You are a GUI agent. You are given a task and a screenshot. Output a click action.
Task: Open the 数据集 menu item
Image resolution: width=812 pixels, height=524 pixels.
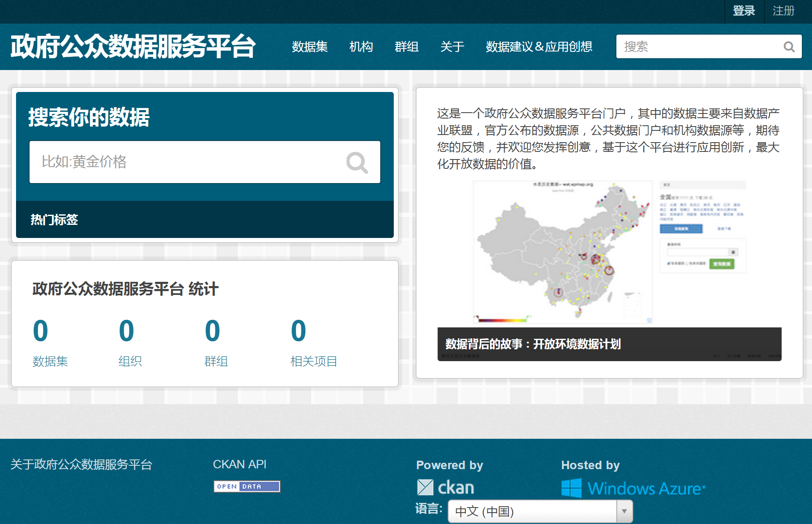click(309, 47)
